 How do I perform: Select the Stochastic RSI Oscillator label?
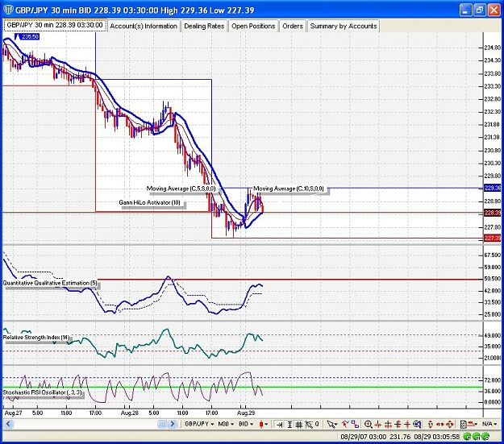[42, 392]
